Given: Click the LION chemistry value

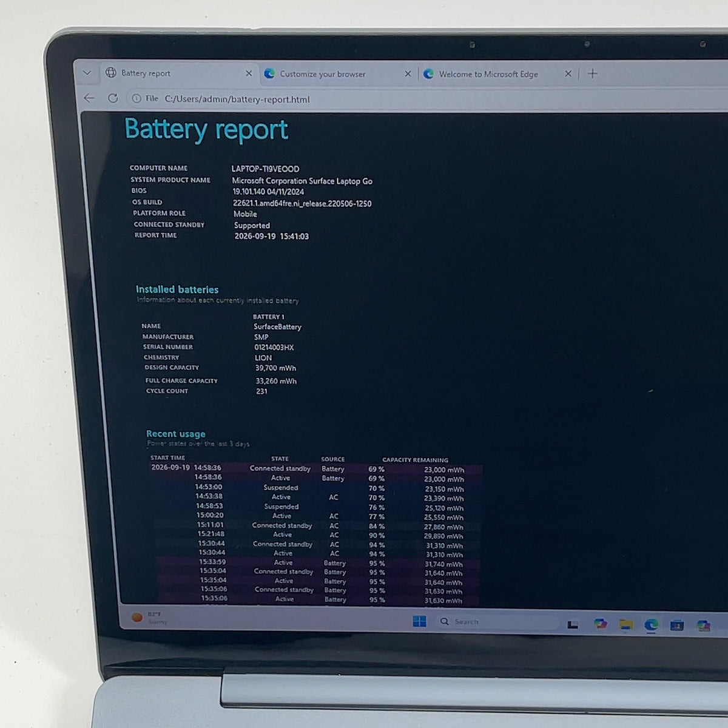Looking at the screenshot, I should click(x=263, y=358).
